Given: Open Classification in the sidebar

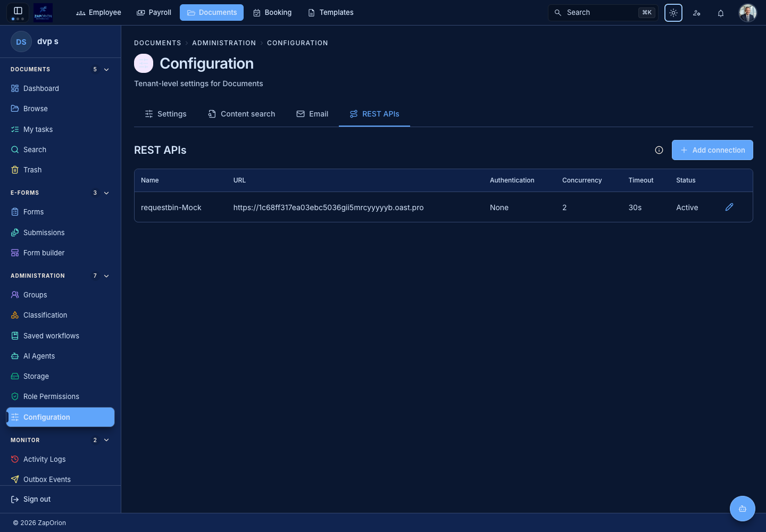Looking at the screenshot, I should pos(60,315).
